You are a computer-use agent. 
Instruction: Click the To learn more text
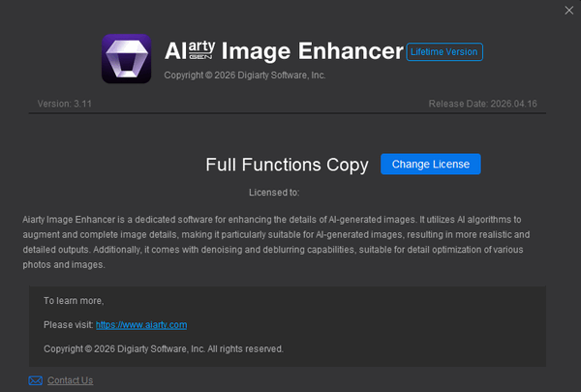74,301
